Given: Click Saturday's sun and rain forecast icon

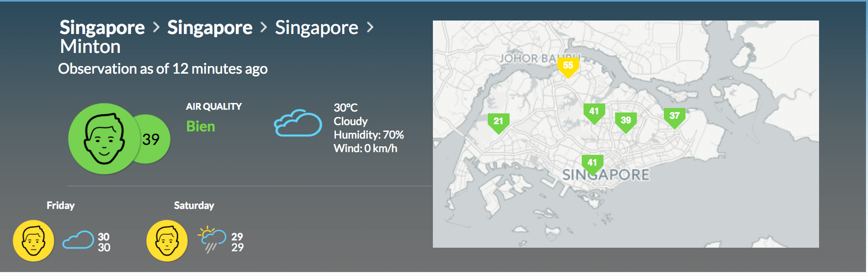Looking at the screenshot, I should [212, 239].
